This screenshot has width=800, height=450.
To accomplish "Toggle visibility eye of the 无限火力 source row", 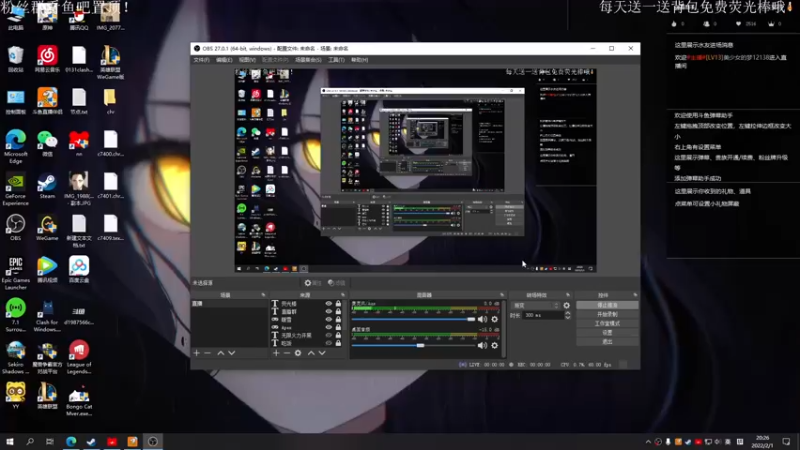I will pyautogui.click(x=329, y=335).
